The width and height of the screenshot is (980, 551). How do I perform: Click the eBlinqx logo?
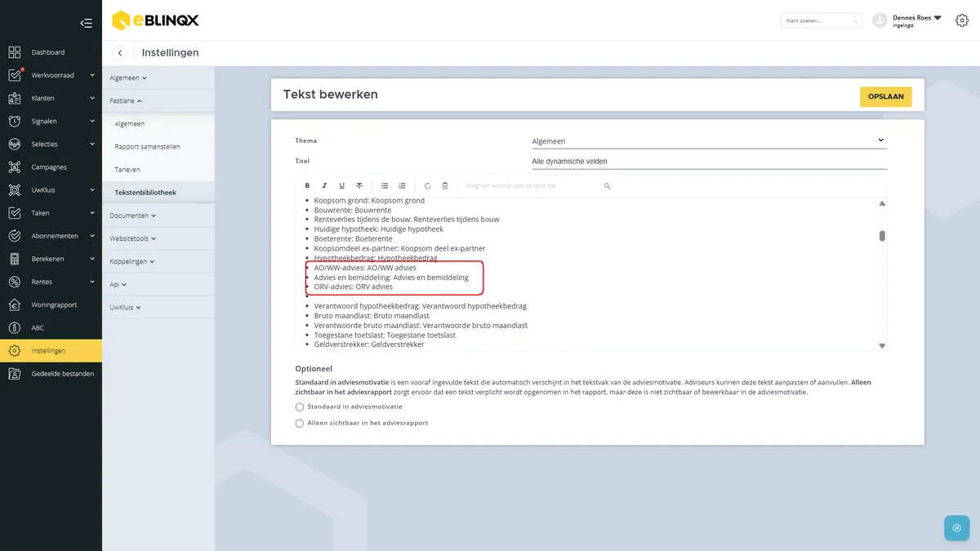[x=155, y=20]
